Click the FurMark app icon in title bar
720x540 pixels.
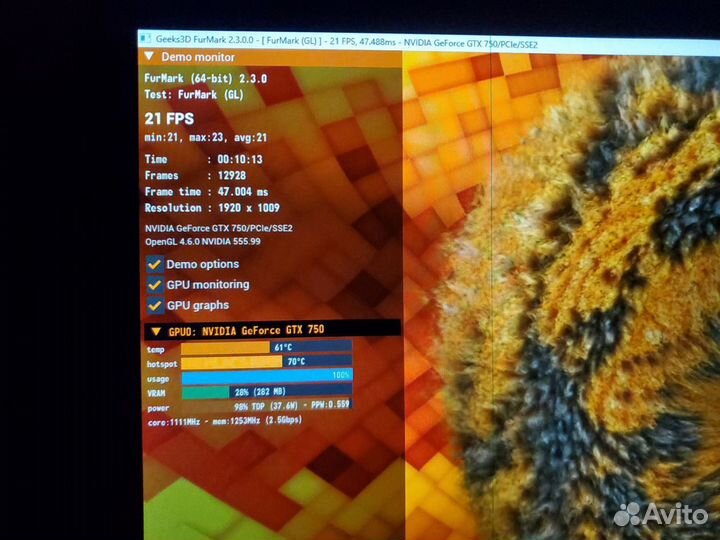[145, 38]
